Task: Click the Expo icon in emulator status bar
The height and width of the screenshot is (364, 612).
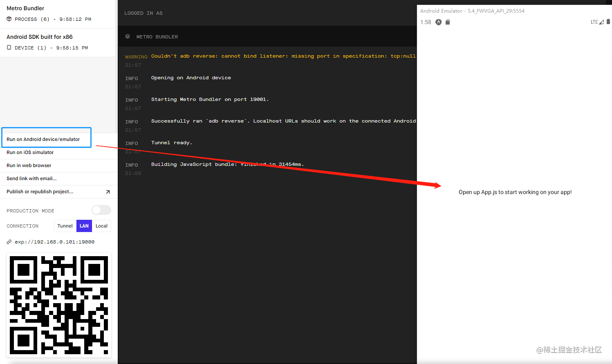Action: pos(438,22)
